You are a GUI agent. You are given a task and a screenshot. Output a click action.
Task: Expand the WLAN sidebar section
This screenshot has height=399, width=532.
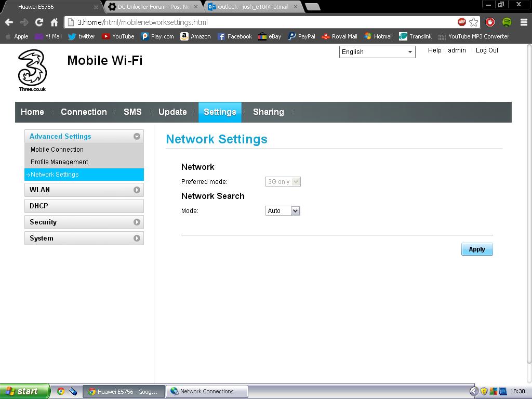pos(84,190)
